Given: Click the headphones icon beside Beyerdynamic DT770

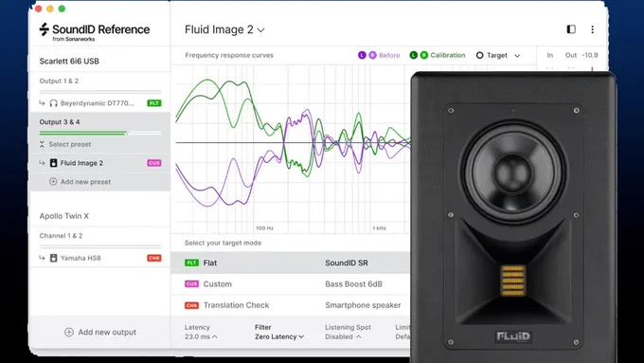Looking at the screenshot, I should (53, 103).
